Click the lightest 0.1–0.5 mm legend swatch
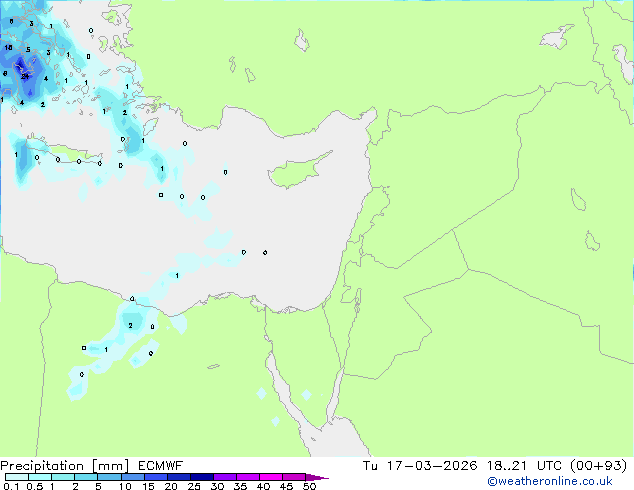This screenshot has height=490, width=634. click(17, 477)
